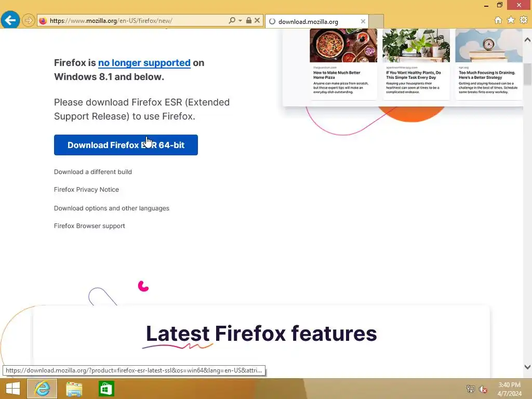Click the muted volume icon in tray
The height and width of the screenshot is (399, 532).
tap(483, 389)
